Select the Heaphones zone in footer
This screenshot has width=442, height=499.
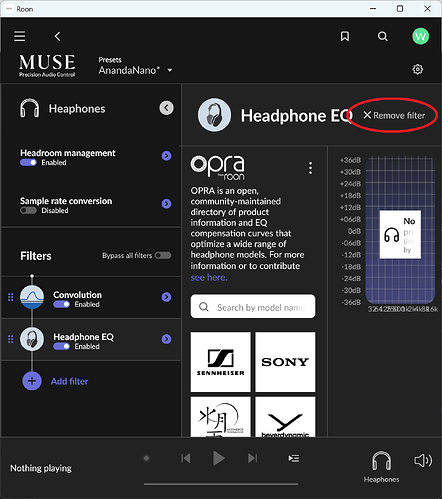(x=381, y=467)
